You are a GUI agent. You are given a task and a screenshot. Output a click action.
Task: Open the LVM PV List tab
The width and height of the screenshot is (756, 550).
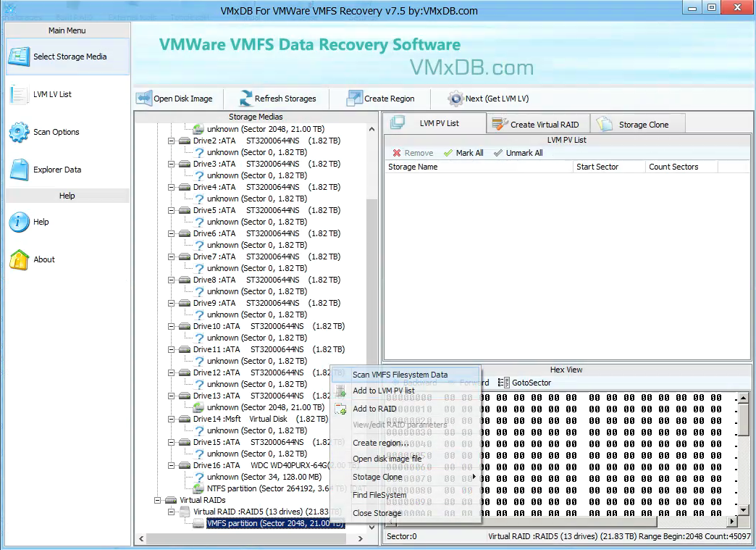click(434, 123)
